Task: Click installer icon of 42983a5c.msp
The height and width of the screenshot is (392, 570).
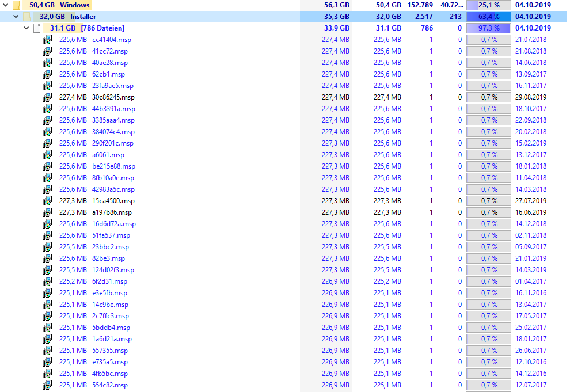Action: click(47, 189)
